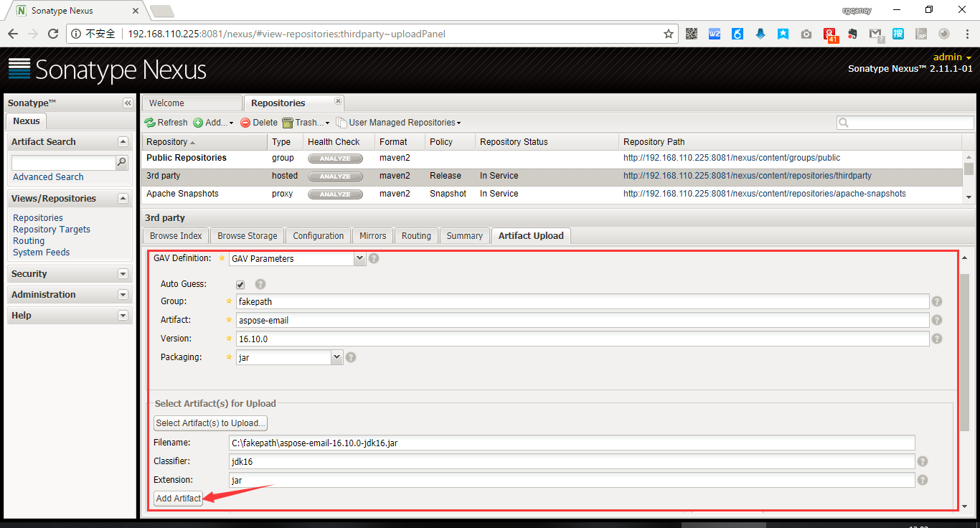Viewport: 980px width, 528px height.
Task: Click the repository filter search box
Action: [905, 123]
